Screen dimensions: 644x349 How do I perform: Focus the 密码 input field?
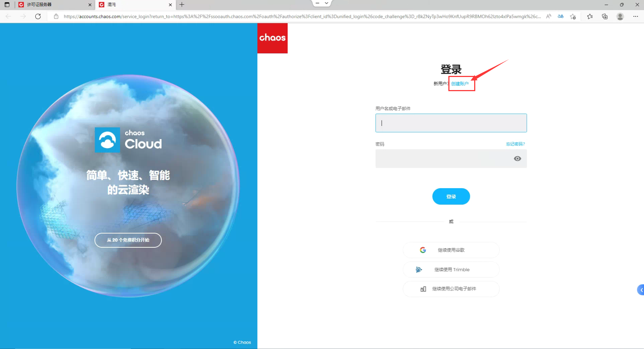(x=451, y=159)
